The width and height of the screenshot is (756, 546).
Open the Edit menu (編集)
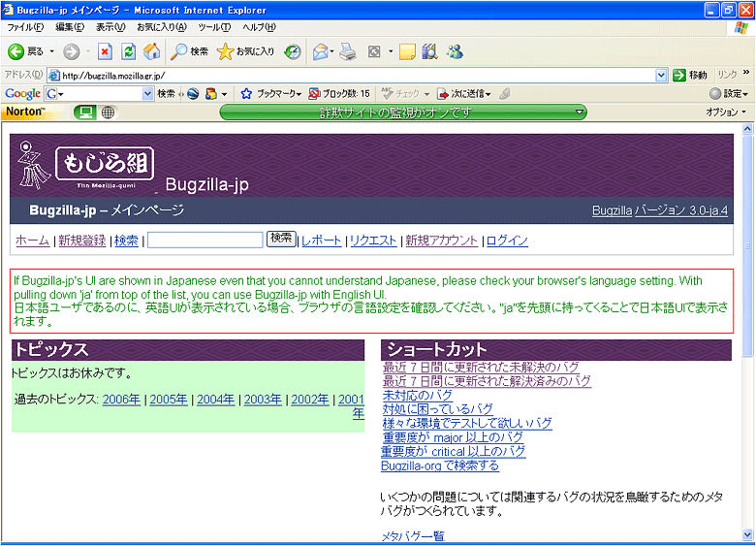(70, 27)
